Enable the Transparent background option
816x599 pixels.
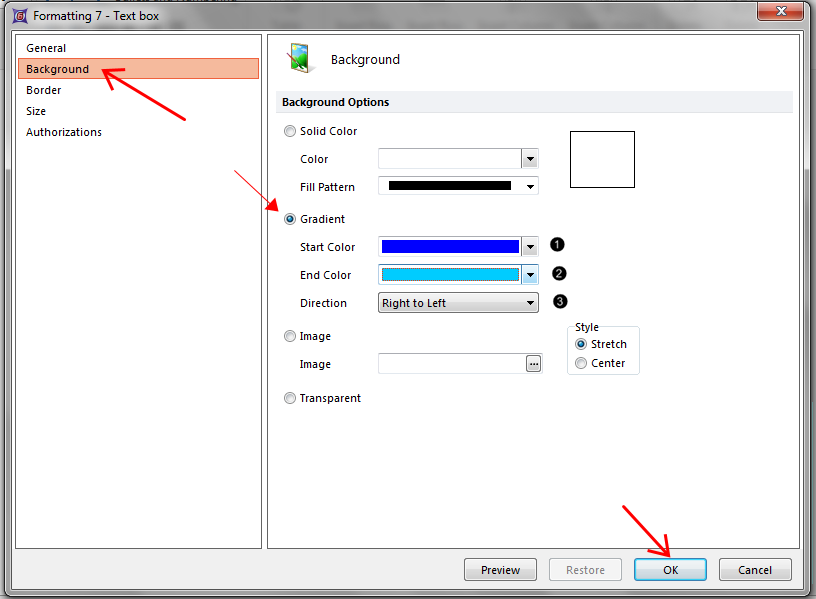(290, 398)
